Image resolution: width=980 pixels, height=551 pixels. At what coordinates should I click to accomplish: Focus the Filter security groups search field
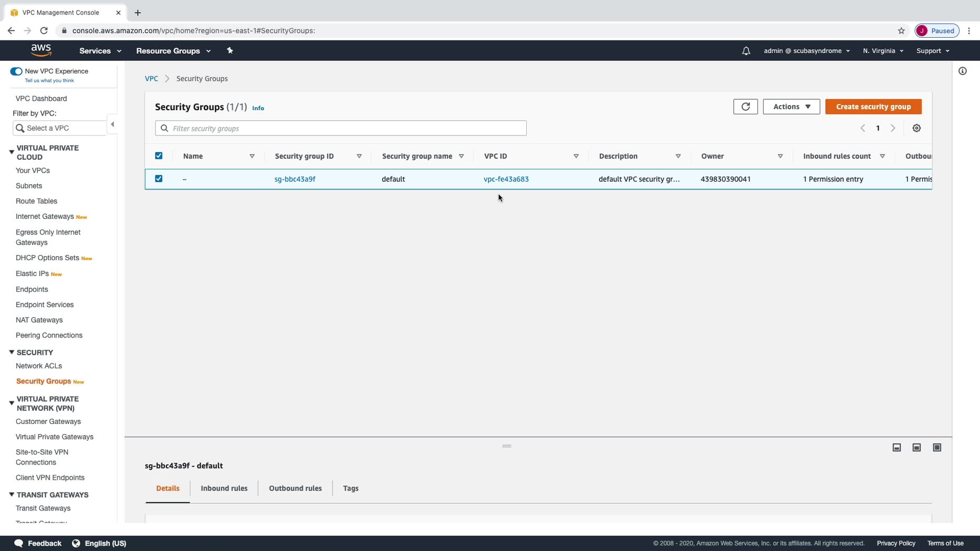341,128
